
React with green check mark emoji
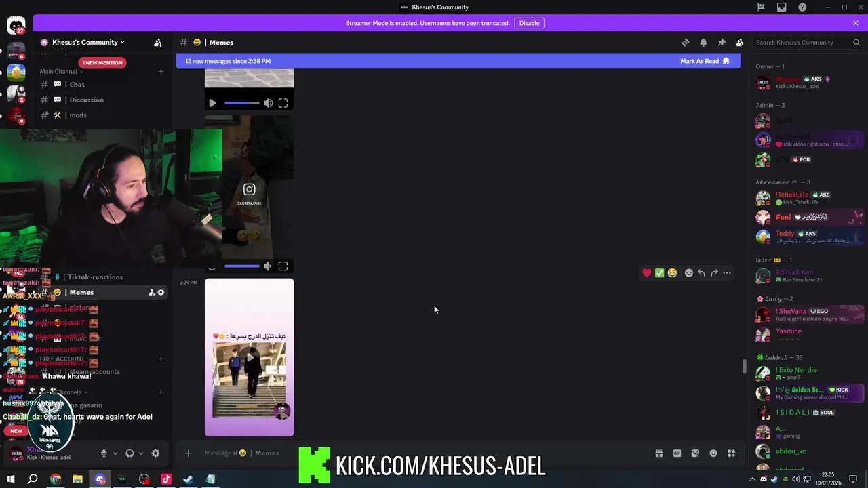click(x=659, y=272)
